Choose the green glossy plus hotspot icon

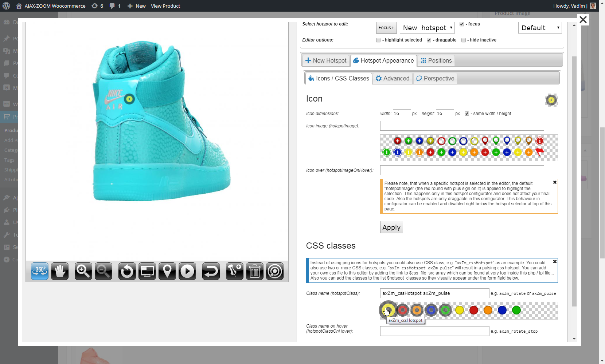[409, 141]
